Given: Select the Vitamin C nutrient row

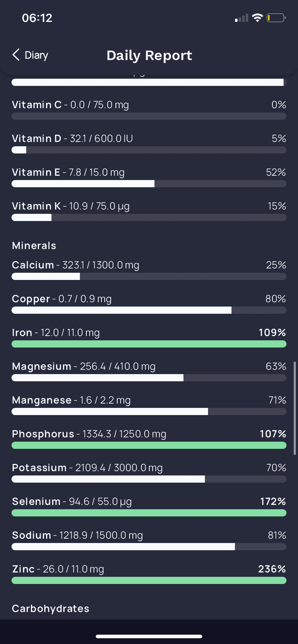Looking at the screenshot, I should [x=149, y=110].
